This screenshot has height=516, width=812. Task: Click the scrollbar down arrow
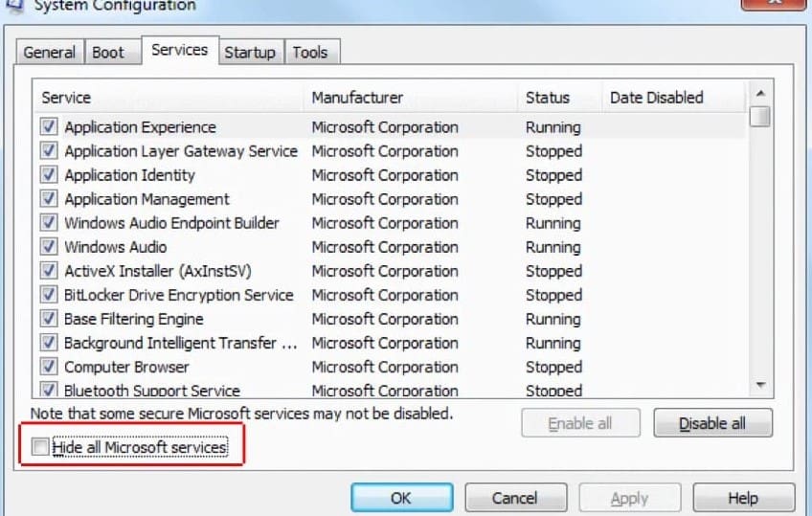point(760,385)
